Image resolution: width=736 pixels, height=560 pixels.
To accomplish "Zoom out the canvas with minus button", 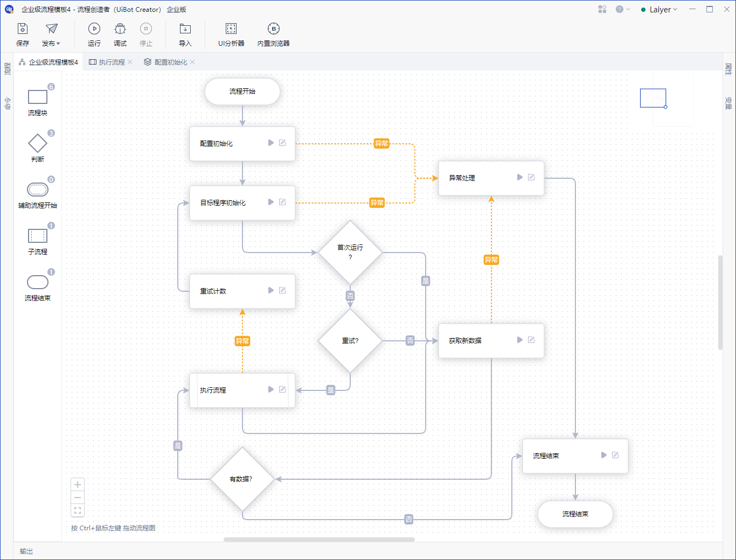I will [78, 498].
